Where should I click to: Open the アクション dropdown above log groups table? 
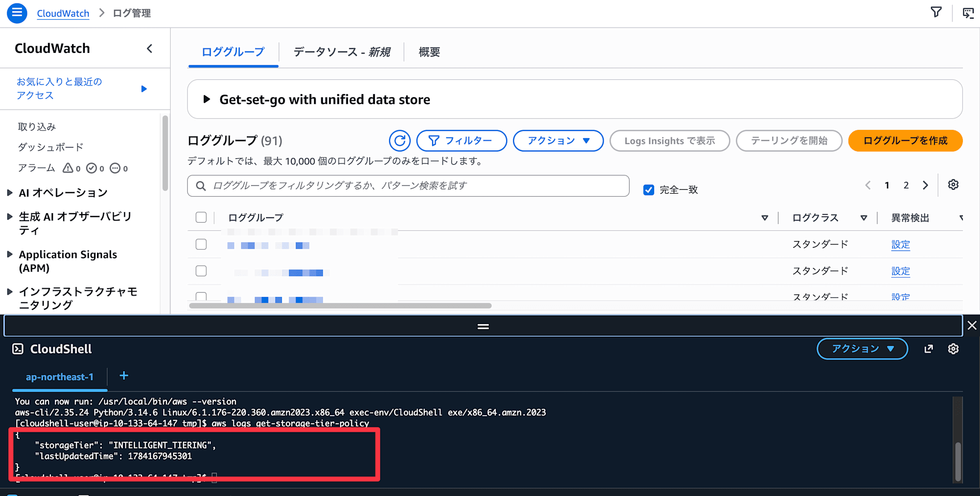[558, 141]
